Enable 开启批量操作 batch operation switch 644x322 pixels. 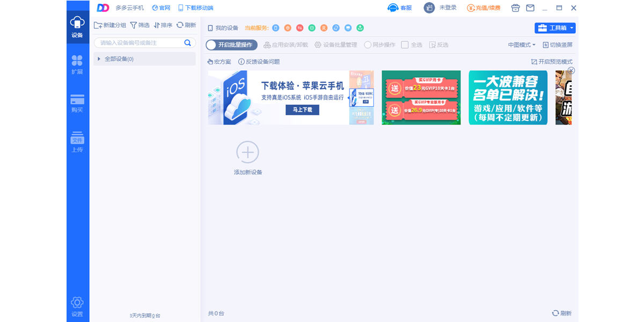(231, 45)
